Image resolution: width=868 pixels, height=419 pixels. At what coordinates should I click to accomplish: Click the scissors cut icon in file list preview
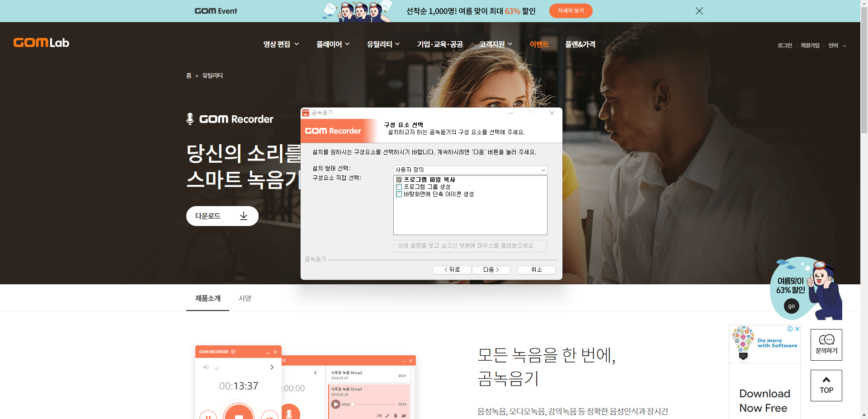pos(379,415)
